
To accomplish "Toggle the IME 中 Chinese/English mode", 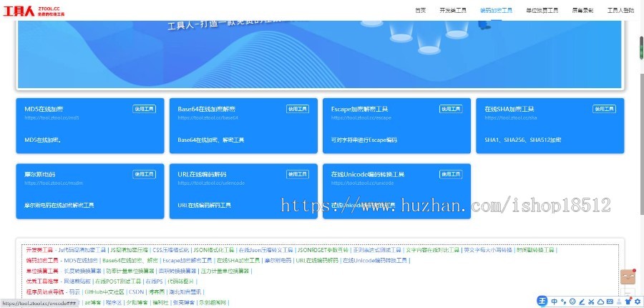I will (x=554, y=302).
